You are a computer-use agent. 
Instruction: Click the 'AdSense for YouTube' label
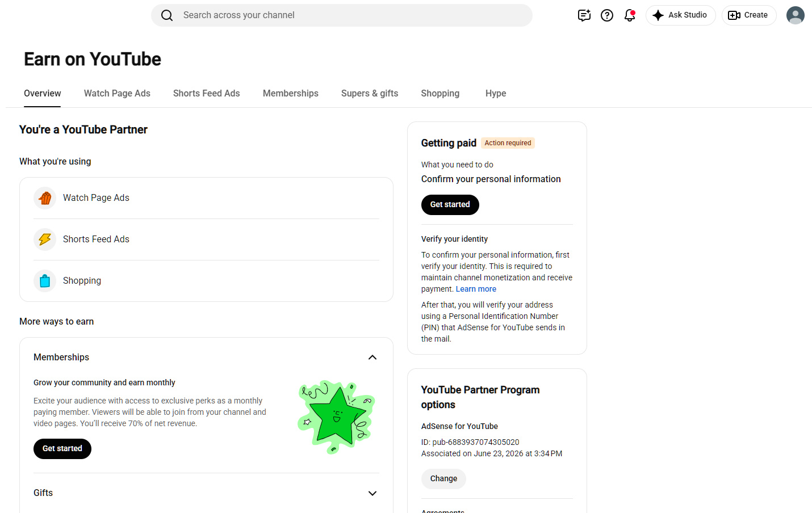459,427
